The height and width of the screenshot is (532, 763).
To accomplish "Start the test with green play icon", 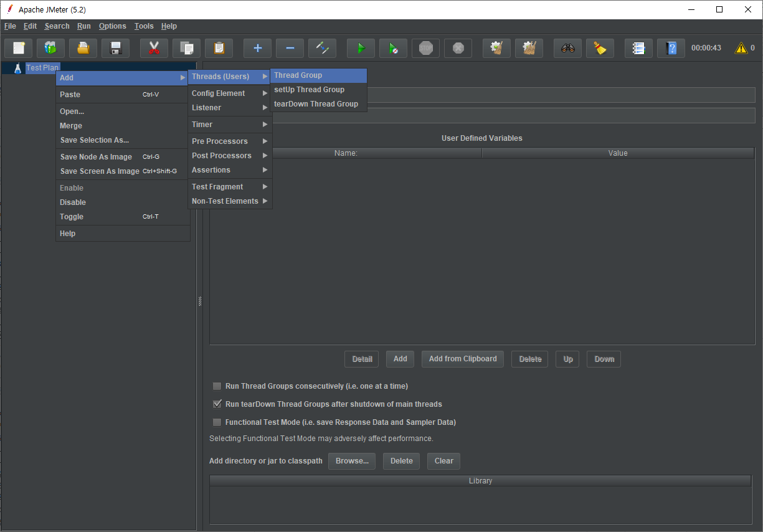I will [x=361, y=48].
